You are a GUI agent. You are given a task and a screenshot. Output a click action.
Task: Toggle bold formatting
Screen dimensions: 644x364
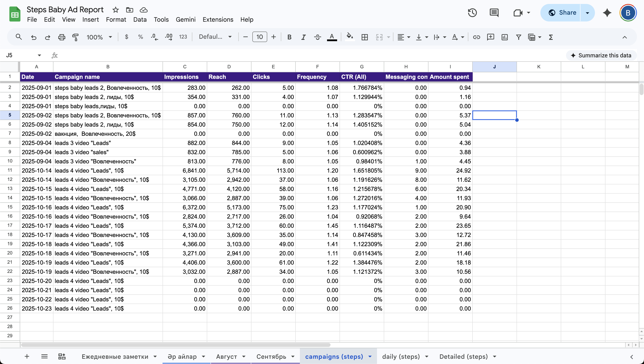click(289, 37)
